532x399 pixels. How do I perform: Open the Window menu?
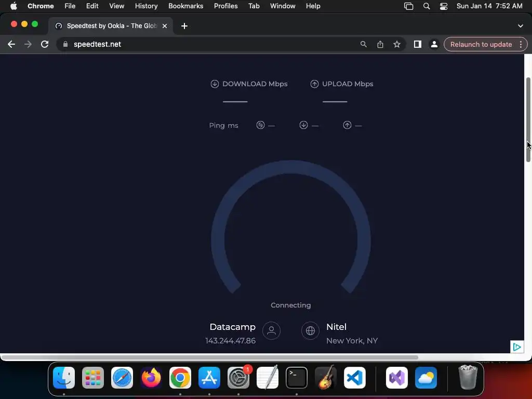point(283,6)
